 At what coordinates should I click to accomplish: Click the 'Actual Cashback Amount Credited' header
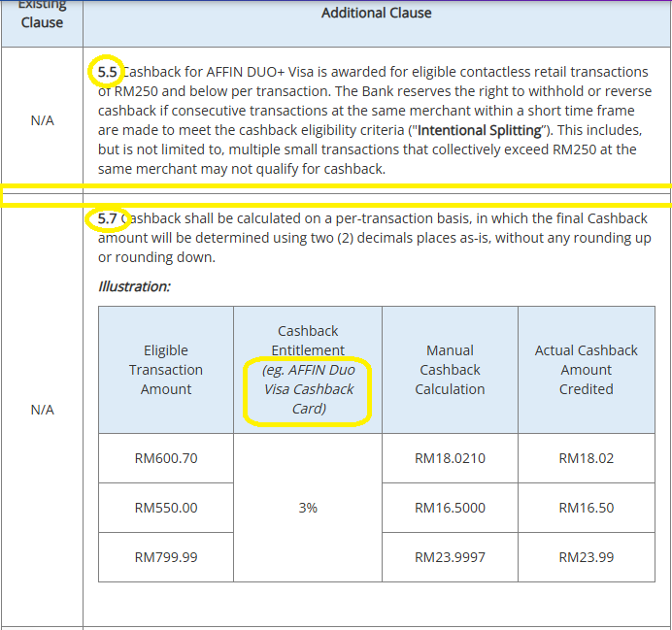[587, 370]
